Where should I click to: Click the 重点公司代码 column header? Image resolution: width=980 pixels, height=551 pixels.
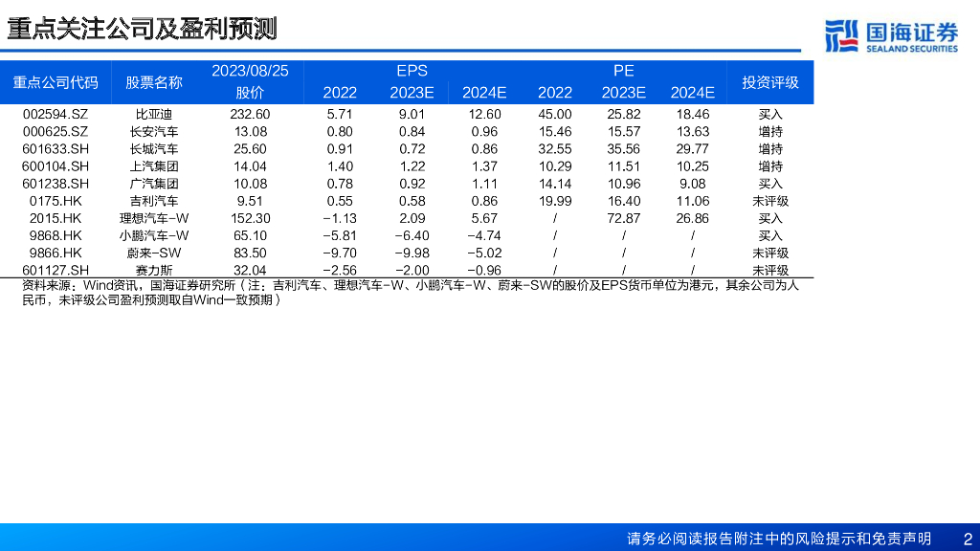[56, 82]
